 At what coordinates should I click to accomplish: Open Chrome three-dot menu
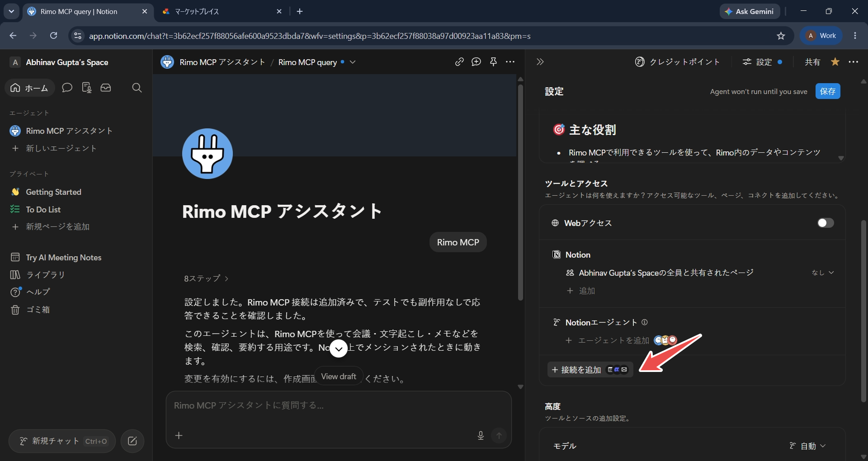coord(855,36)
